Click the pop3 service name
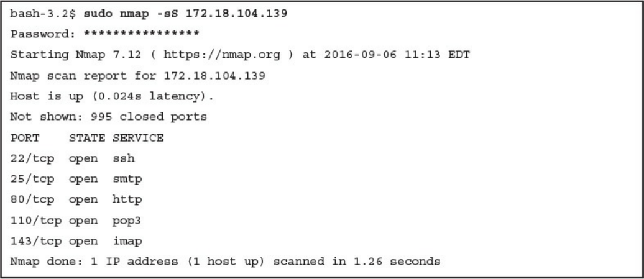The width and height of the screenshot is (644, 279). click(127, 220)
